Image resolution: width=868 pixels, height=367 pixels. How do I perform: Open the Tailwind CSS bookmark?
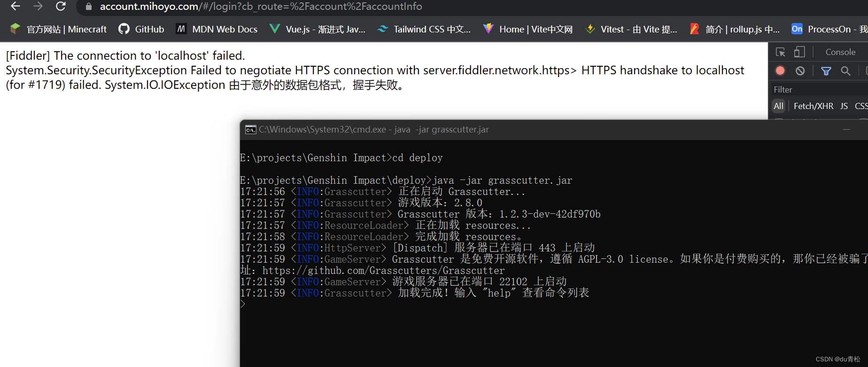point(424,29)
